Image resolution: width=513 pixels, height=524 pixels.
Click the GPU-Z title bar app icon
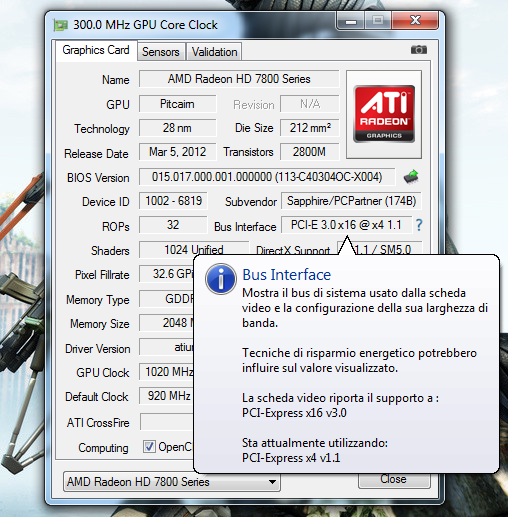coord(60,25)
